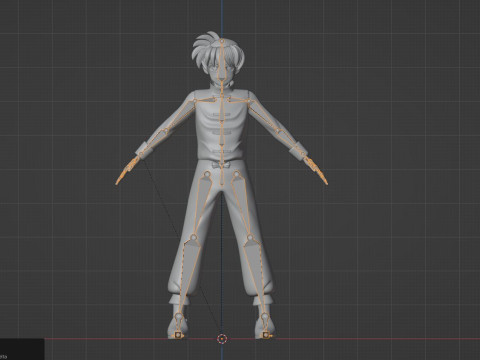Viewport: 480px width, 360px height.
Task: Click the character's spiky hair mesh
Action: 207,50
